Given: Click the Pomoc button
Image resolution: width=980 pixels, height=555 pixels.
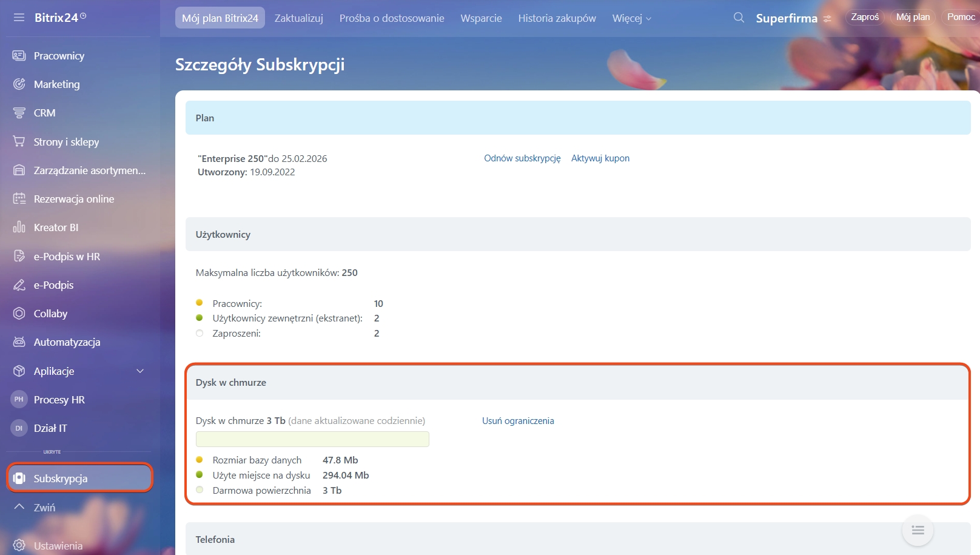Looking at the screenshot, I should pyautogui.click(x=961, y=17).
